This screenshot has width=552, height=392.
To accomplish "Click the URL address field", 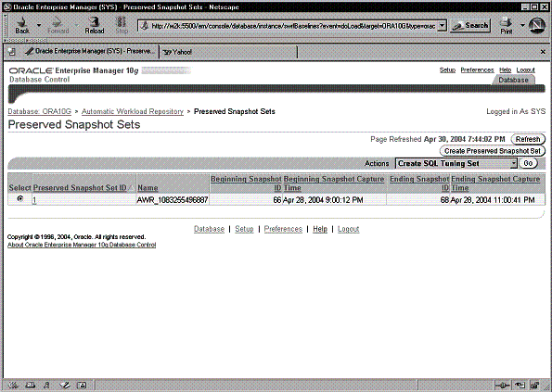I will (289, 26).
